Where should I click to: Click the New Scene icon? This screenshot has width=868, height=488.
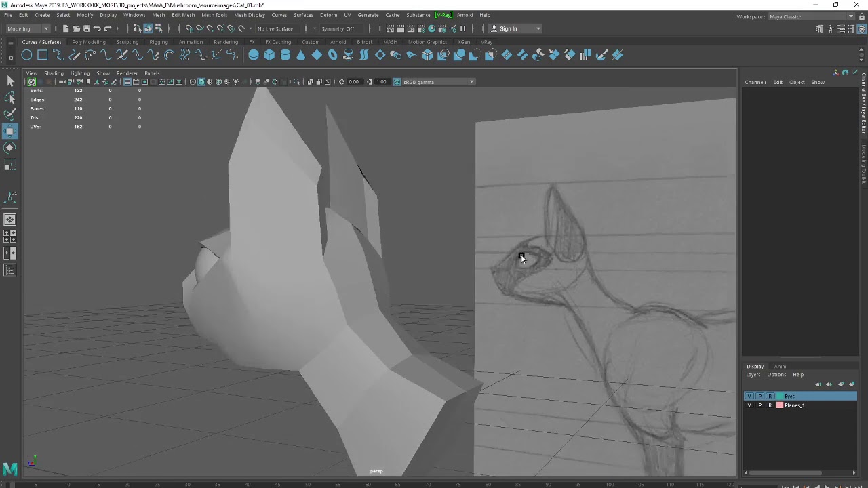click(x=65, y=28)
